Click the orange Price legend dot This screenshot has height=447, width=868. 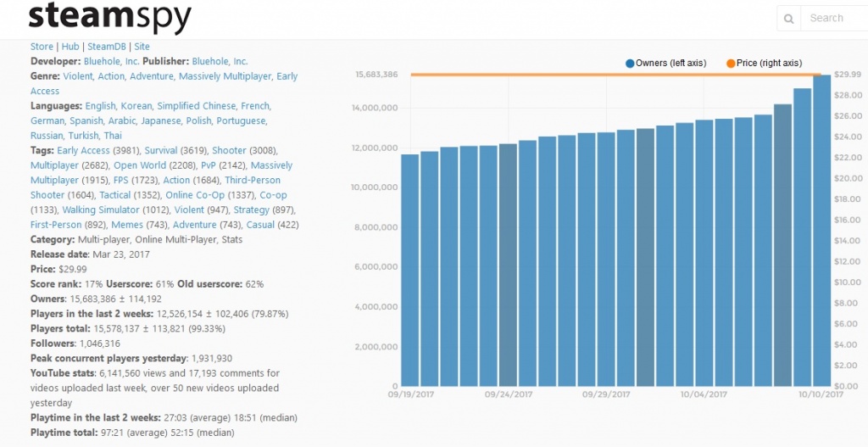[x=731, y=64]
